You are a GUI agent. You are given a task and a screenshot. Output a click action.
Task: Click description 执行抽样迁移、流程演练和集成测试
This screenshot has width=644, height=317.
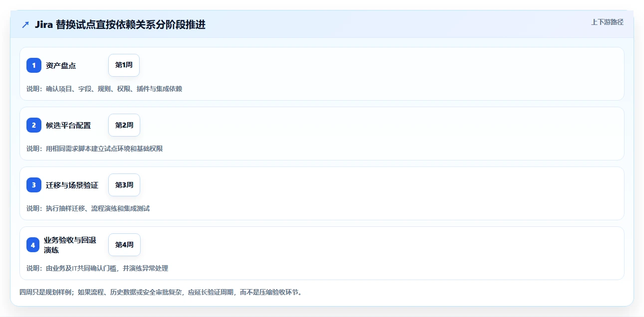[88, 208]
